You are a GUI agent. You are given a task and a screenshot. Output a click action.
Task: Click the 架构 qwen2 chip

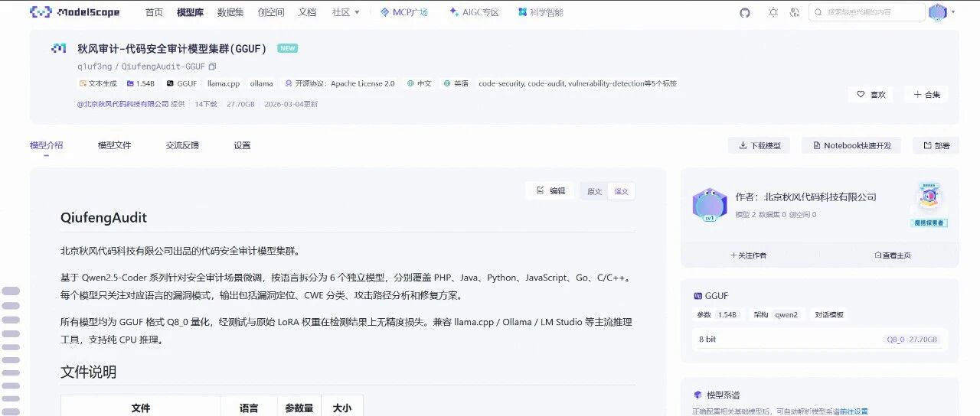(x=775, y=314)
